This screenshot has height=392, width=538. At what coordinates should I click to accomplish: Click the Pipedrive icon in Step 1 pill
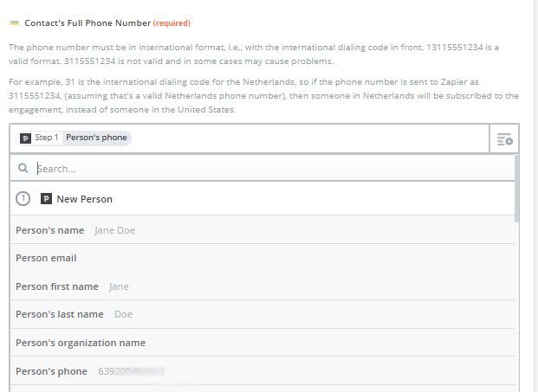point(25,138)
